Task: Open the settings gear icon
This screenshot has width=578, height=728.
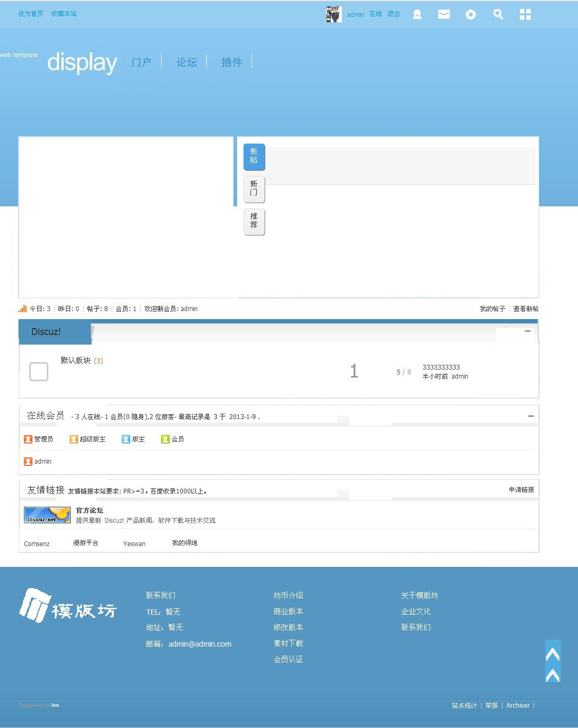Action: (x=471, y=14)
